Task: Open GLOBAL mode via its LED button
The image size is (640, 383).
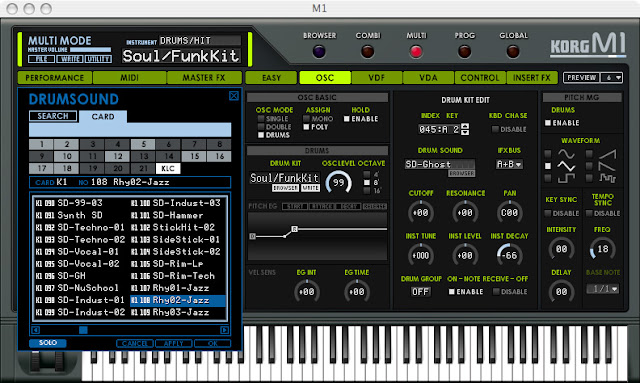Action: point(513,52)
